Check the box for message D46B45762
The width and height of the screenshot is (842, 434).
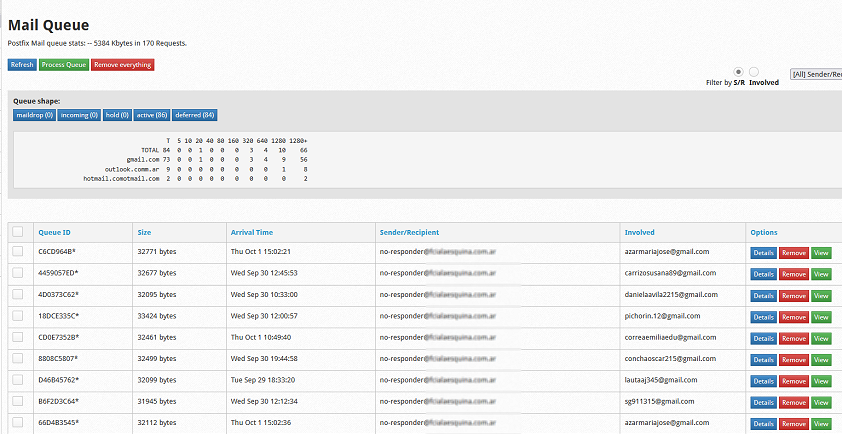point(18,379)
